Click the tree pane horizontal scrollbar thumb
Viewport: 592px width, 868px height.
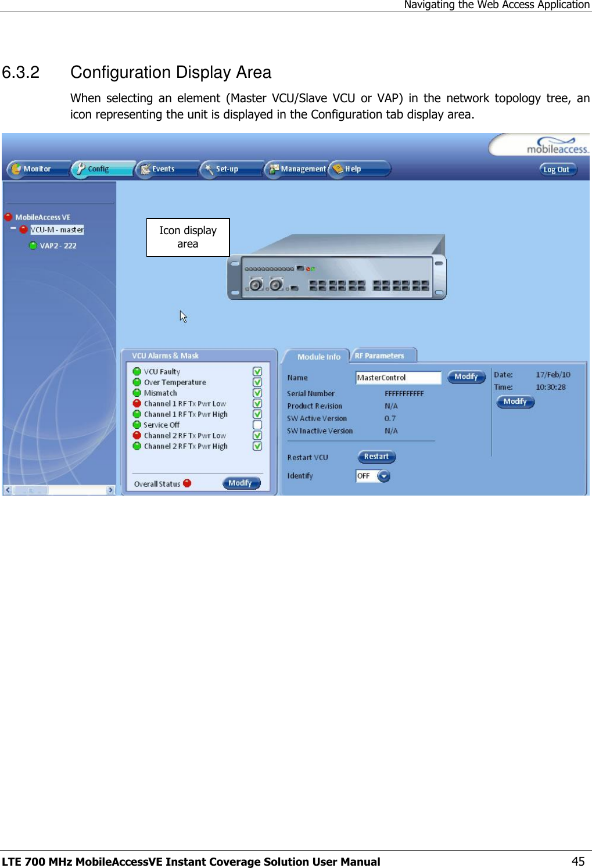pyautogui.click(x=31, y=490)
